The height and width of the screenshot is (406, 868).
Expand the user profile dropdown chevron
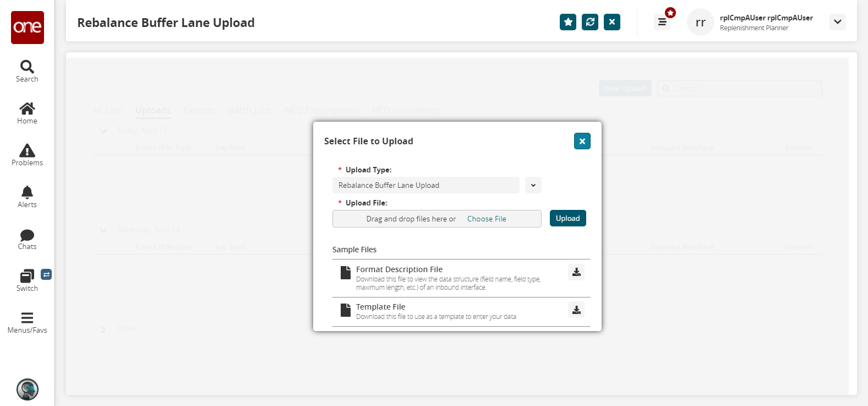click(838, 22)
